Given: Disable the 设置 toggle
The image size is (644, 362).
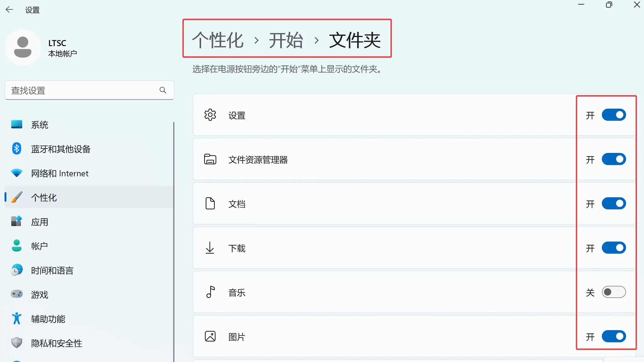Looking at the screenshot, I should click(614, 115).
